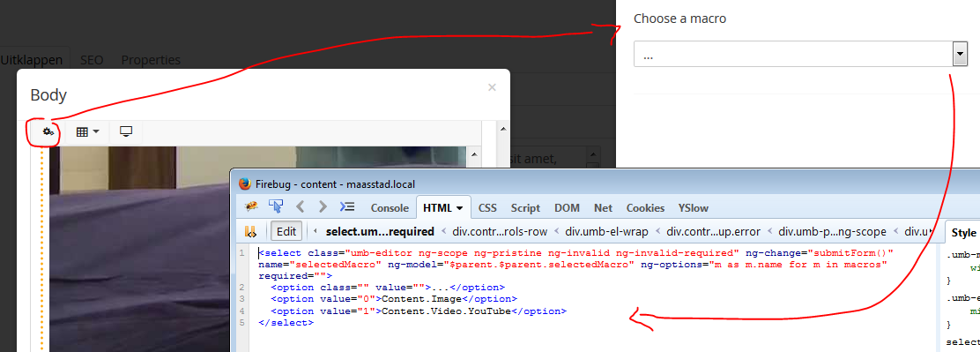Click Firebug back arrow
This screenshot has height=352, width=980.
click(300, 207)
